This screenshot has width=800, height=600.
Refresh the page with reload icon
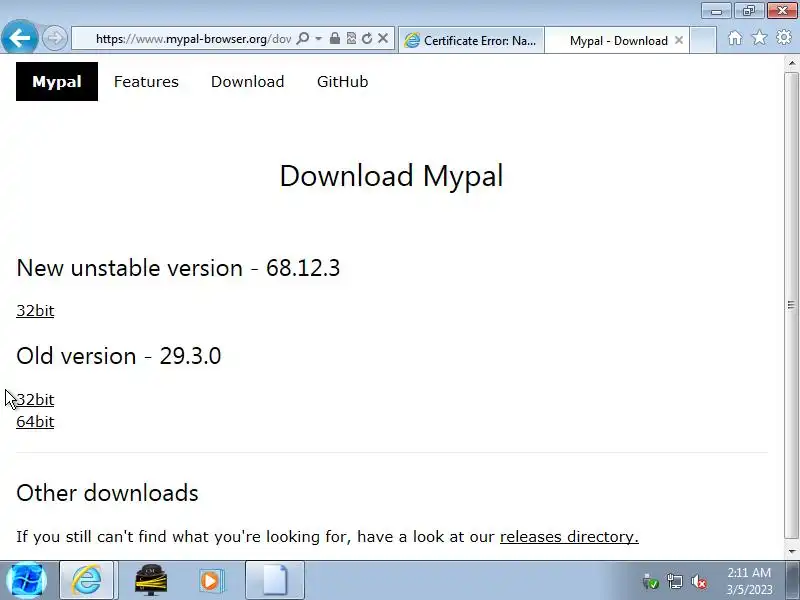pyautogui.click(x=367, y=38)
